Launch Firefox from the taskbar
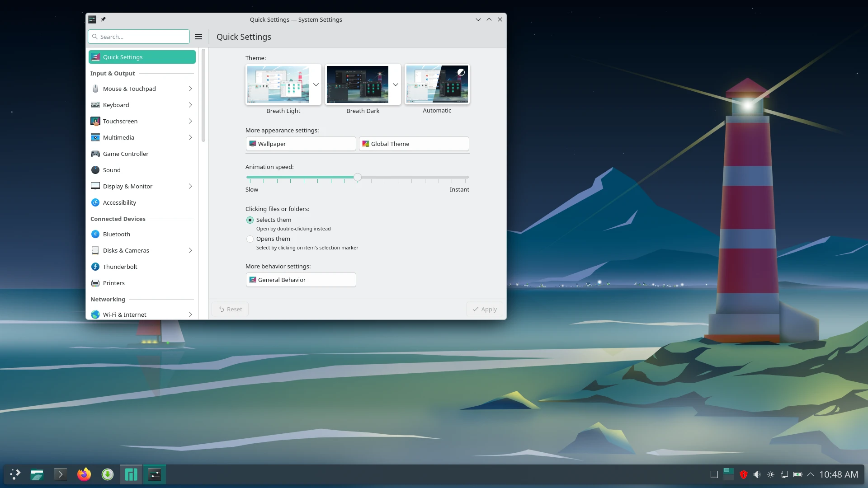 [x=84, y=474]
